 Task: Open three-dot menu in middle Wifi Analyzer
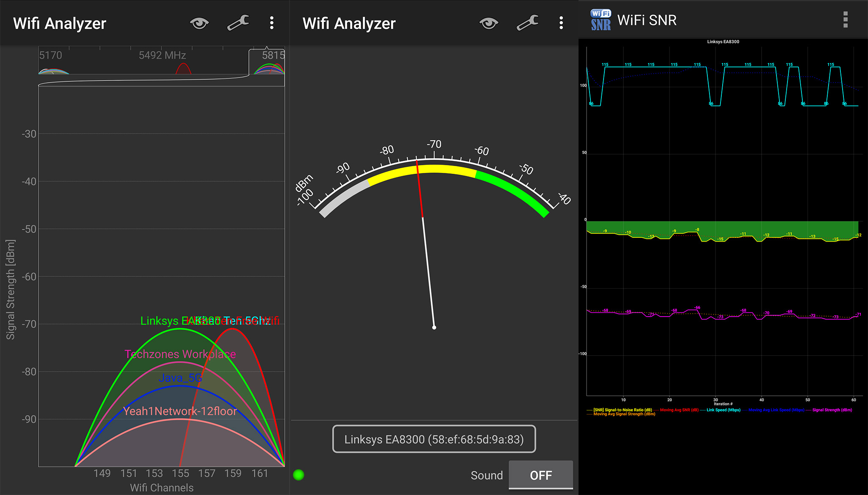pos(561,23)
